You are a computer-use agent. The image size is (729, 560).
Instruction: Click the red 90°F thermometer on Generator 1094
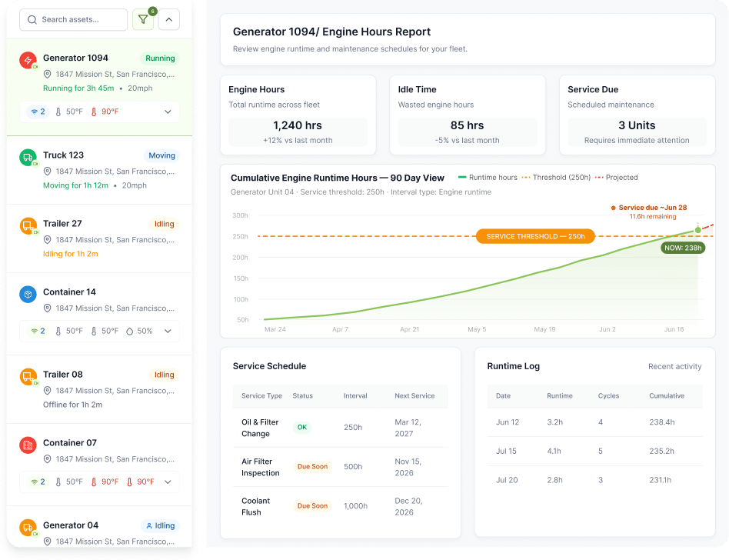(x=94, y=112)
